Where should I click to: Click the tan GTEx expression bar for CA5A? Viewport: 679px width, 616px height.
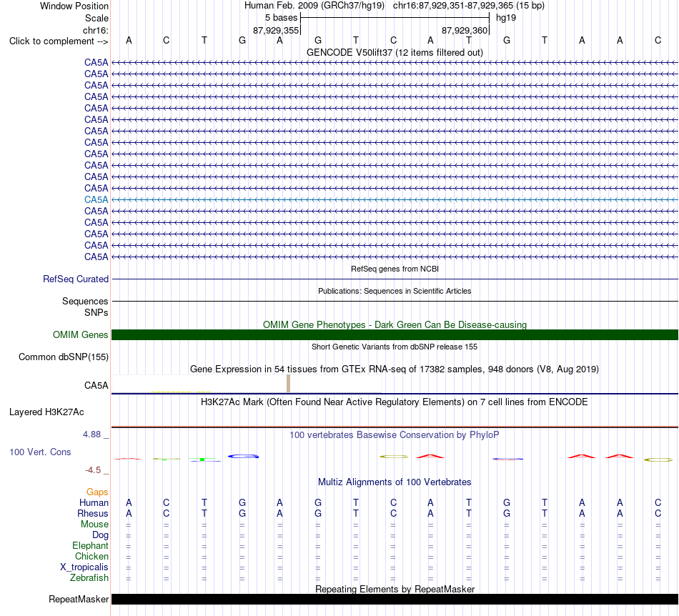(x=289, y=384)
